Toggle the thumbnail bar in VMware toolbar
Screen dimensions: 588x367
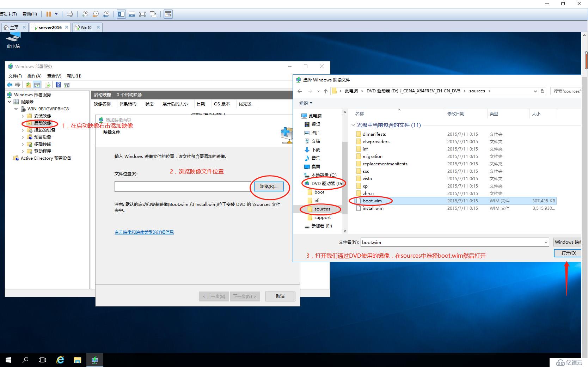point(132,14)
